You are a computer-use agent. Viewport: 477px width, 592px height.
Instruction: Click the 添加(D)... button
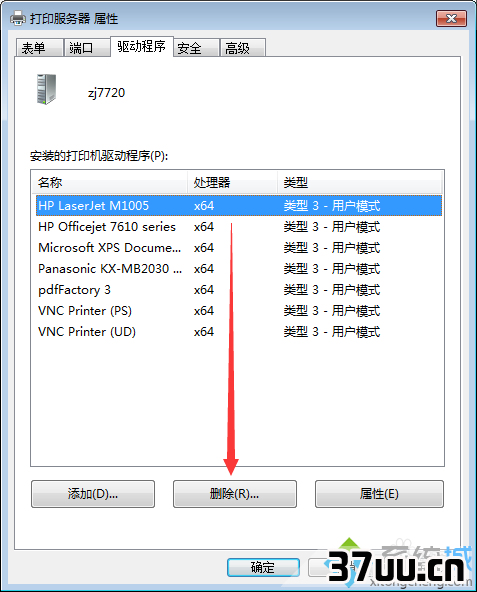[93, 494]
